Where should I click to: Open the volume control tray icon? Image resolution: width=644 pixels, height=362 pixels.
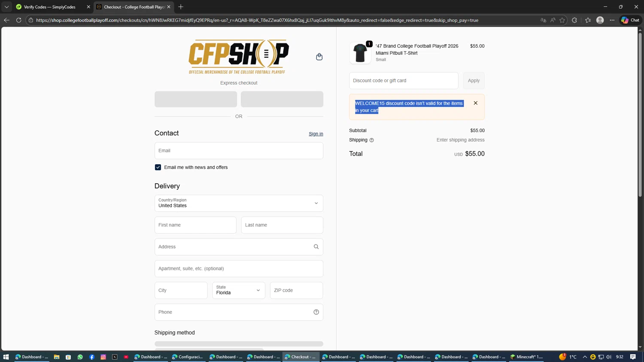click(x=609, y=357)
